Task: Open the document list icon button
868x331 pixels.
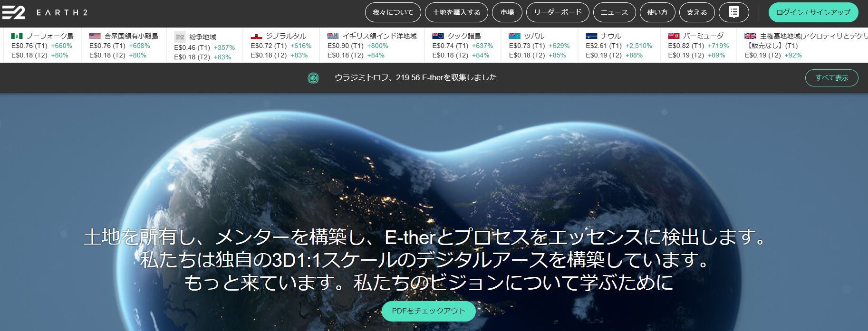Action: [x=733, y=12]
